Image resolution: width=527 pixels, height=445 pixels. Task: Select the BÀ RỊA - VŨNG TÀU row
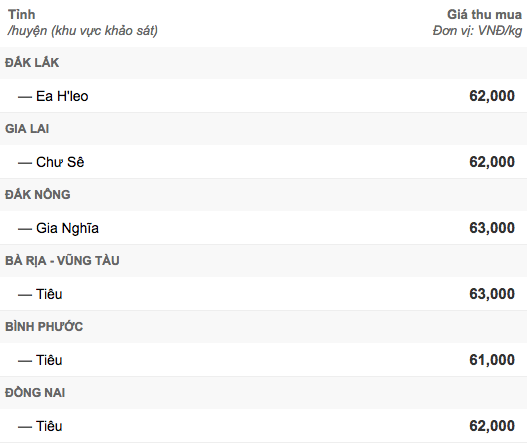pyautogui.click(x=264, y=260)
